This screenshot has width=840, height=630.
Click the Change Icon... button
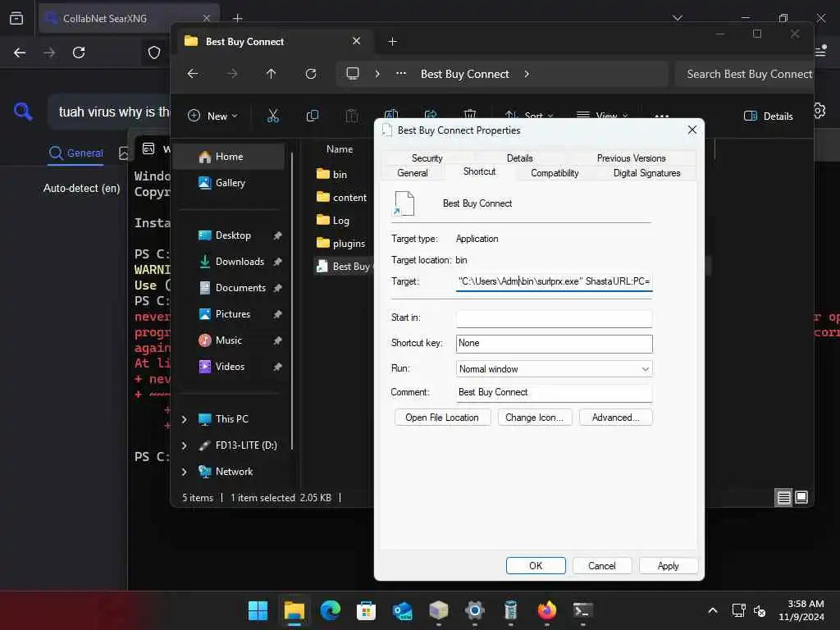(534, 418)
